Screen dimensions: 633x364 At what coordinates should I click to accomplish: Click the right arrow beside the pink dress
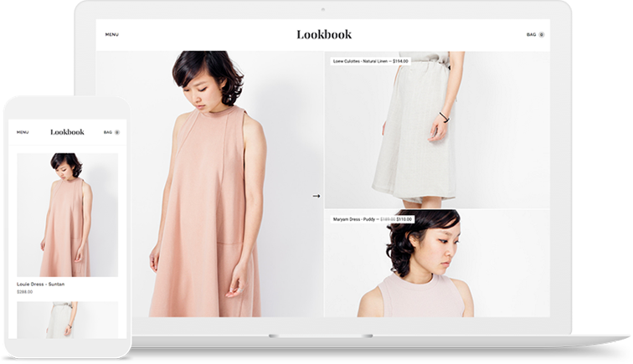click(316, 196)
